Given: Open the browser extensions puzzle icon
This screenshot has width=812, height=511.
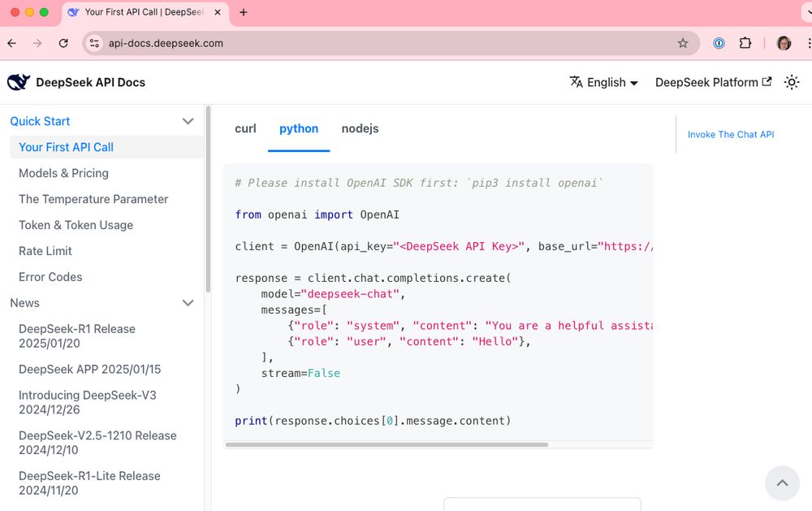Looking at the screenshot, I should (x=745, y=43).
